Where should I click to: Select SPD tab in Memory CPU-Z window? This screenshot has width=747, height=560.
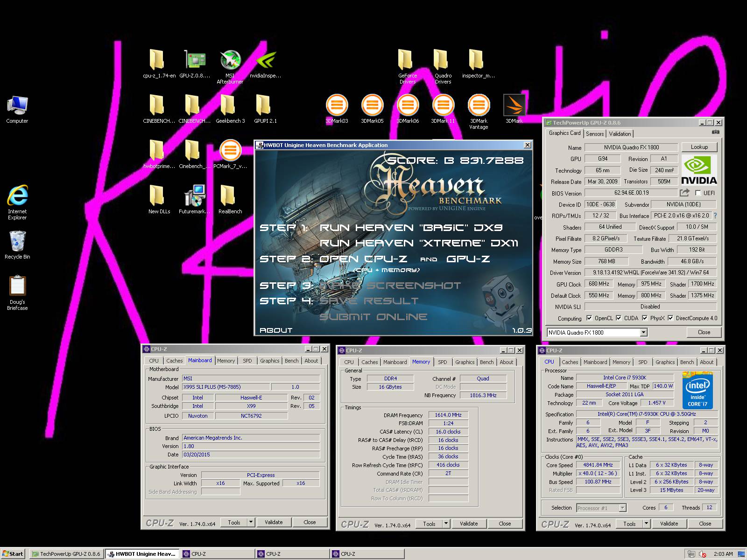click(x=442, y=362)
